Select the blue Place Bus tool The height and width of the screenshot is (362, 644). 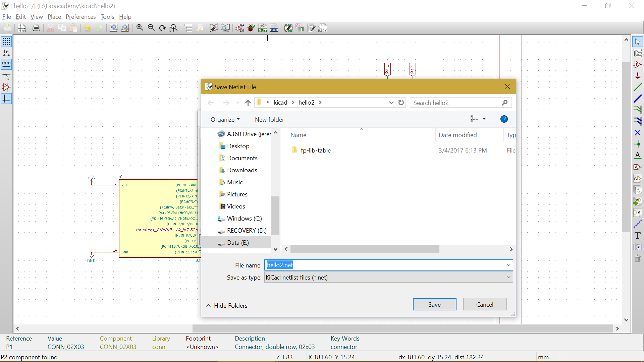(638, 99)
